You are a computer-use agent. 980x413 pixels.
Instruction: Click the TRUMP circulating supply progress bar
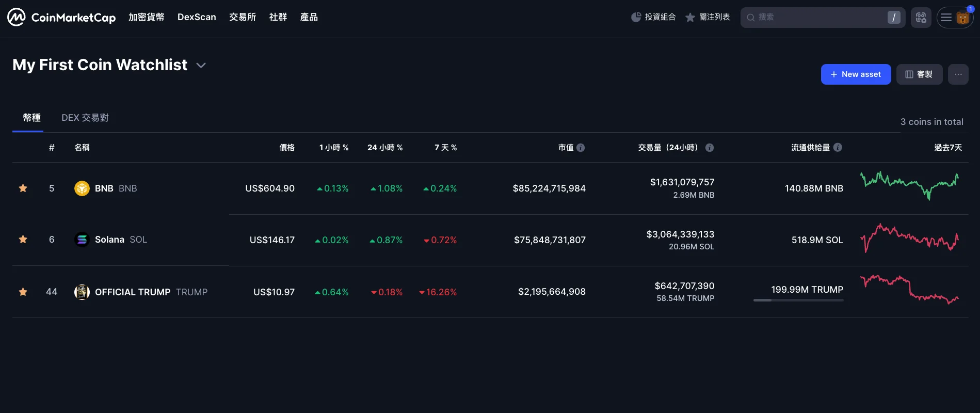pos(798,300)
